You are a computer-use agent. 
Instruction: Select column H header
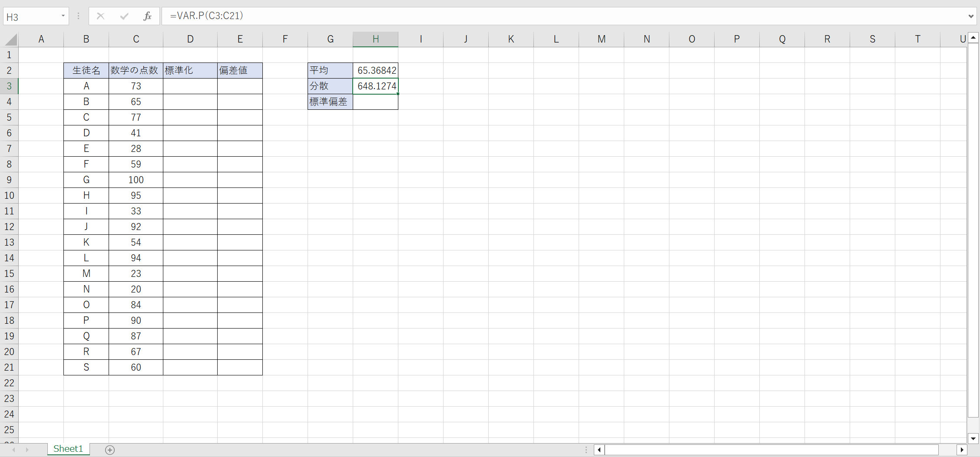pyautogui.click(x=375, y=39)
